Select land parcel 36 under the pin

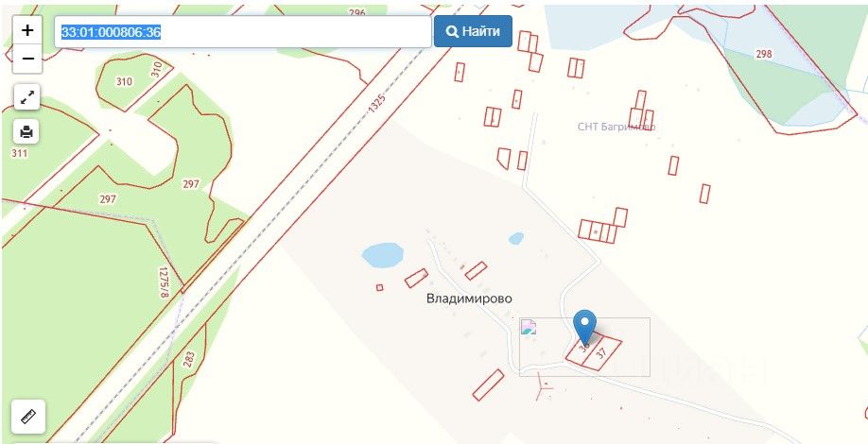pyautogui.click(x=582, y=351)
